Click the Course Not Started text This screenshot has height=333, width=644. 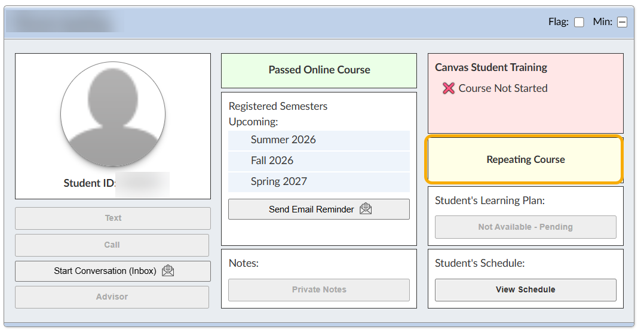[503, 88]
